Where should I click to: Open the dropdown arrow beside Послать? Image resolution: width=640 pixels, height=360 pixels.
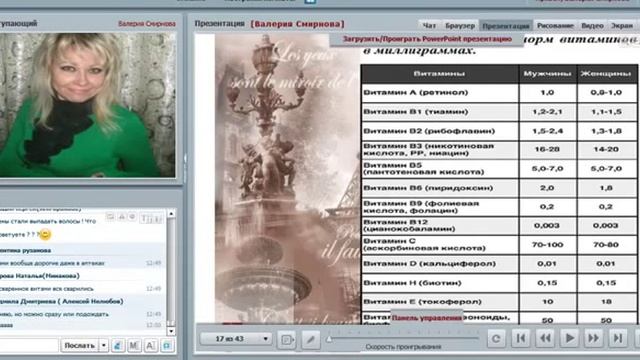coord(104,345)
